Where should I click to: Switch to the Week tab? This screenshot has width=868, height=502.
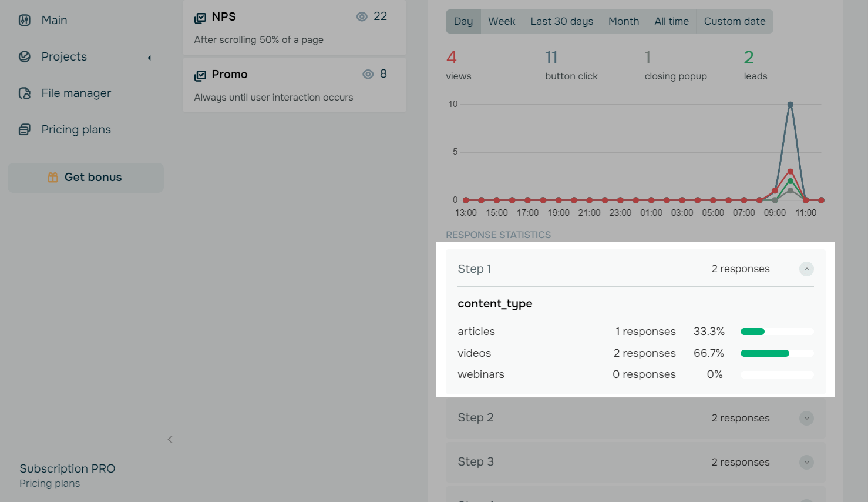pos(502,21)
